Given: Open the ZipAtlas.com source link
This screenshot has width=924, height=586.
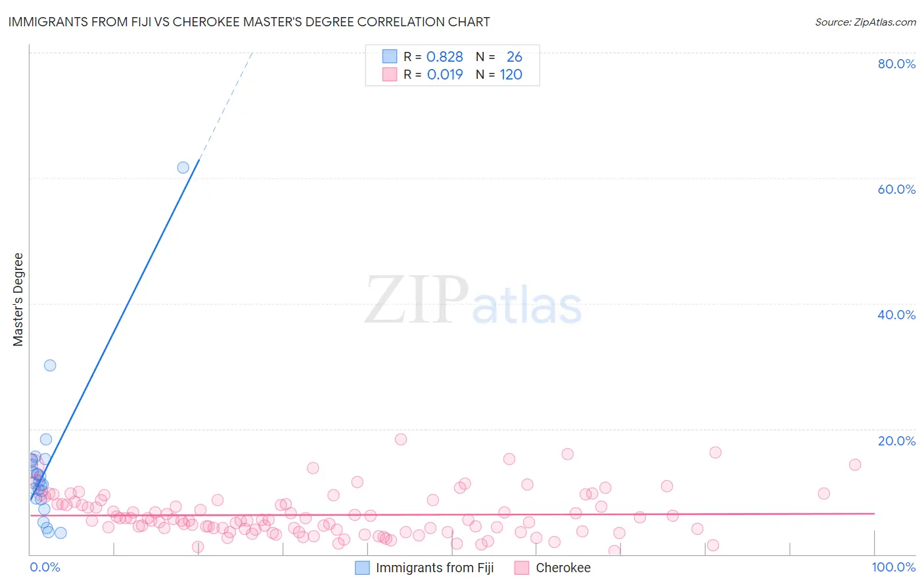Looking at the screenshot, I should [x=866, y=22].
